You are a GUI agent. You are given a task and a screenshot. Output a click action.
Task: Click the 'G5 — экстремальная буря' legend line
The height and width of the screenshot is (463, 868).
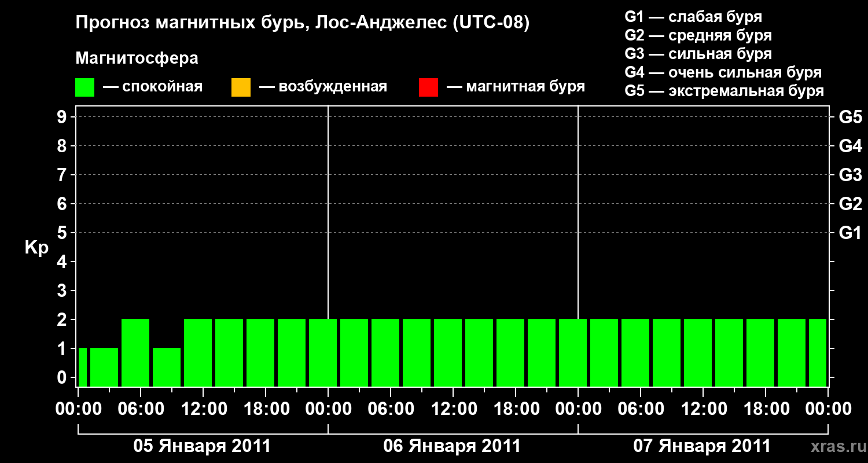724,91
